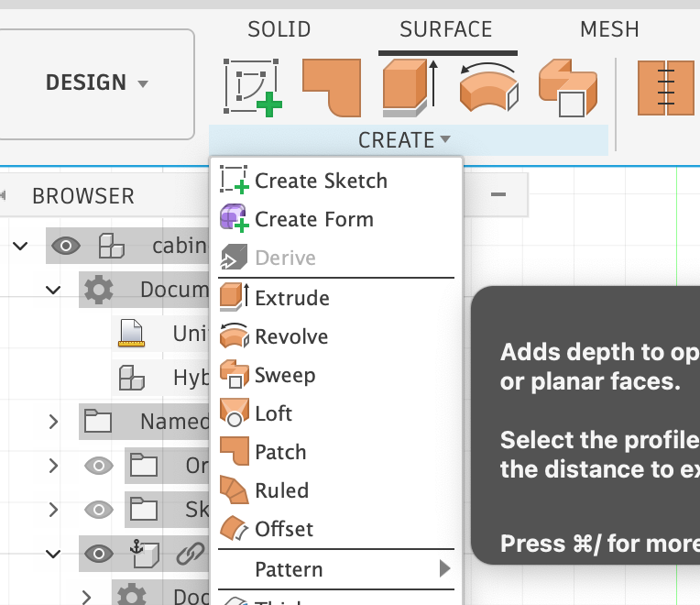The width and height of the screenshot is (700, 605).
Task: Click the Named Views folder icon
Action: point(98,421)
